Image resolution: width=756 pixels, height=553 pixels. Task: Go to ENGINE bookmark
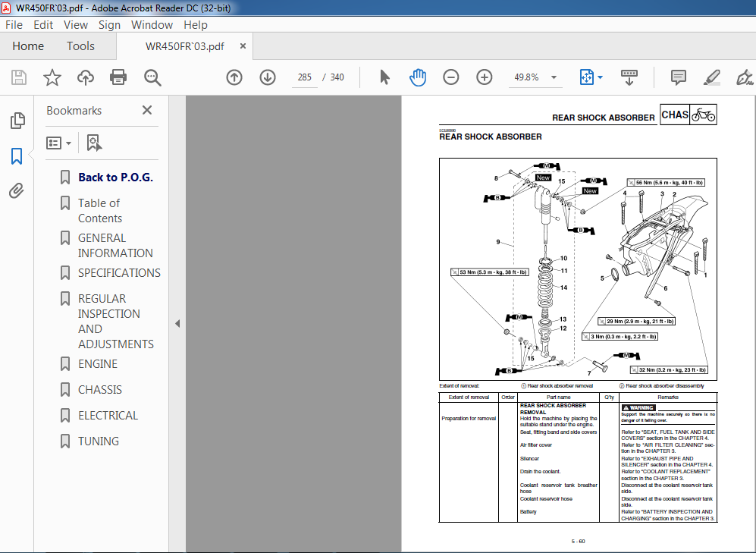tap(98, 364)
